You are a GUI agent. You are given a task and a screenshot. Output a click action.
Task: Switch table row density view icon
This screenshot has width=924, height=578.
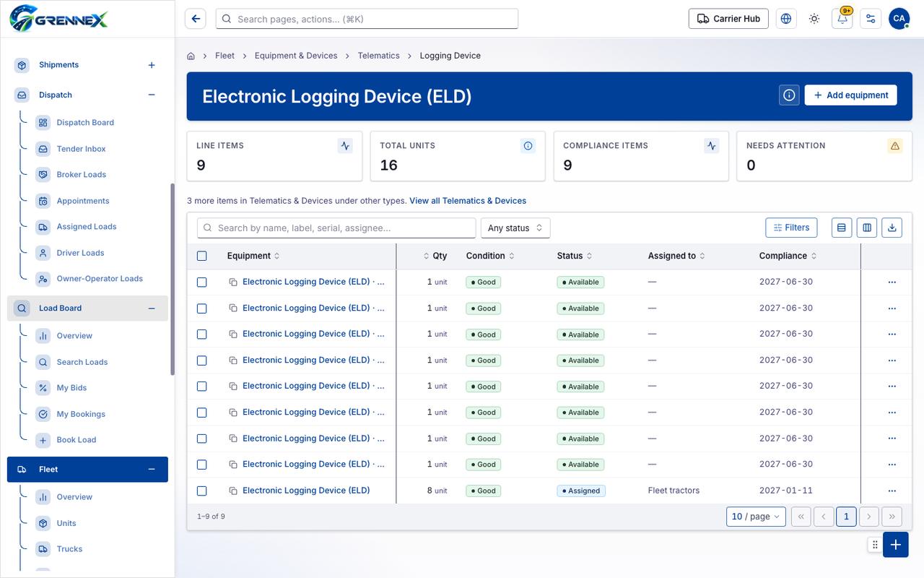tap(842, 228)
